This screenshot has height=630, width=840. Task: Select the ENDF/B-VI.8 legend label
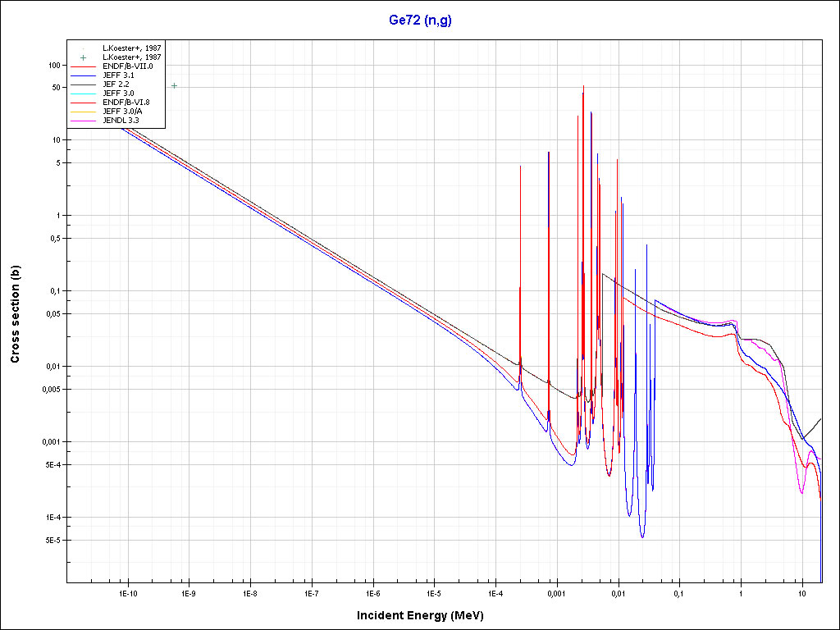126,103
